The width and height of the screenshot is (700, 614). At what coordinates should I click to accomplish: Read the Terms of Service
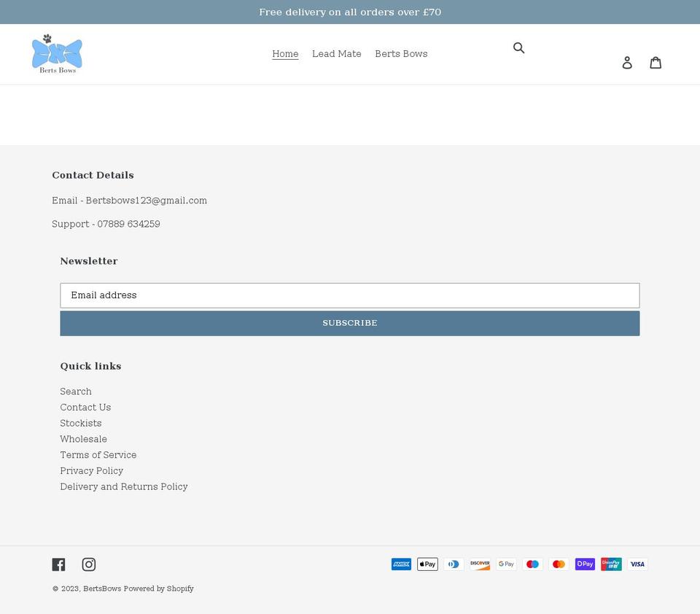[x=98, y=455]
